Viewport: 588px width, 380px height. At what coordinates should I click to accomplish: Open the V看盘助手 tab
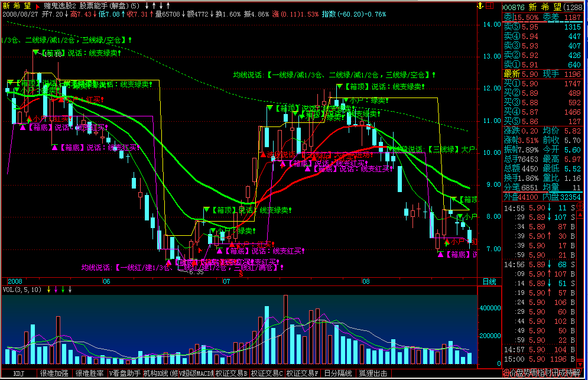pos(125,373)
